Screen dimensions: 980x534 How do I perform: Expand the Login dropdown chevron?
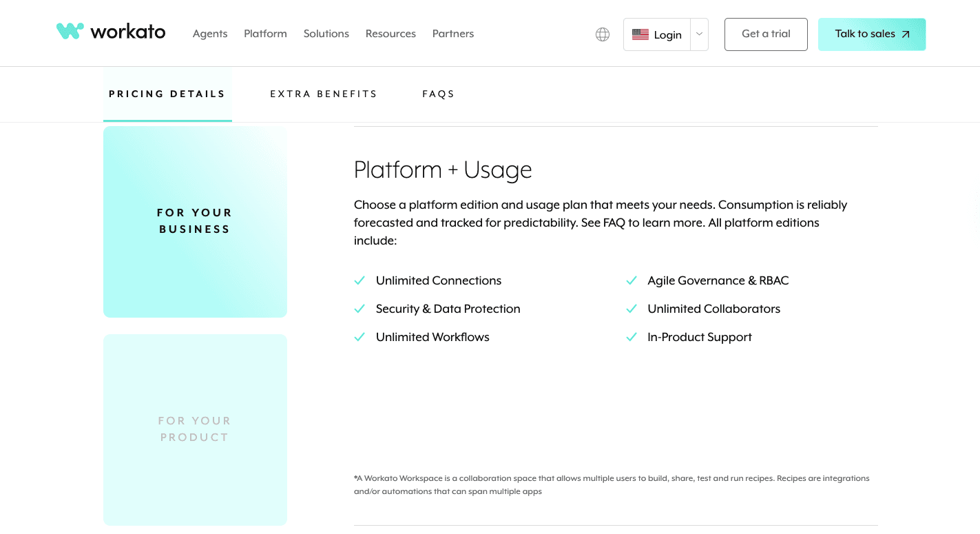pyautogui.click(x=699, y=34)
